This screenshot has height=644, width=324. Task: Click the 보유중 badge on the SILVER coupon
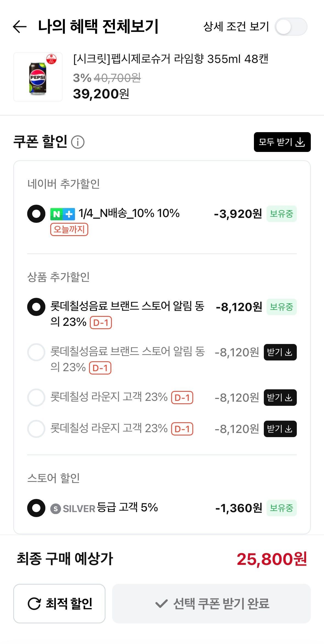click(x=281, y=508)
